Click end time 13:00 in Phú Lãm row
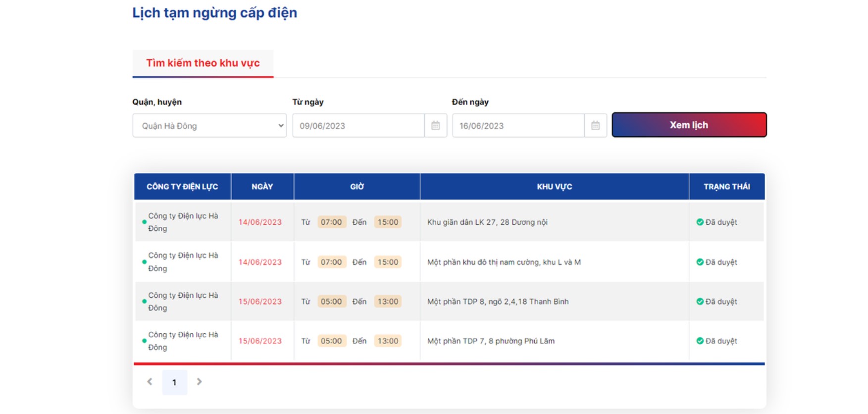This screenshot has height=414, width=868. (388, 341)
